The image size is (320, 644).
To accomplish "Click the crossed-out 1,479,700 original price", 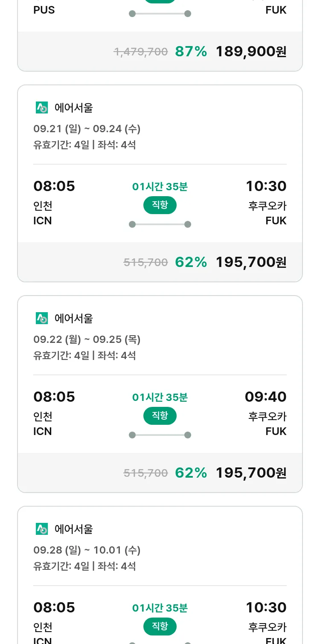I will point(140,52).
